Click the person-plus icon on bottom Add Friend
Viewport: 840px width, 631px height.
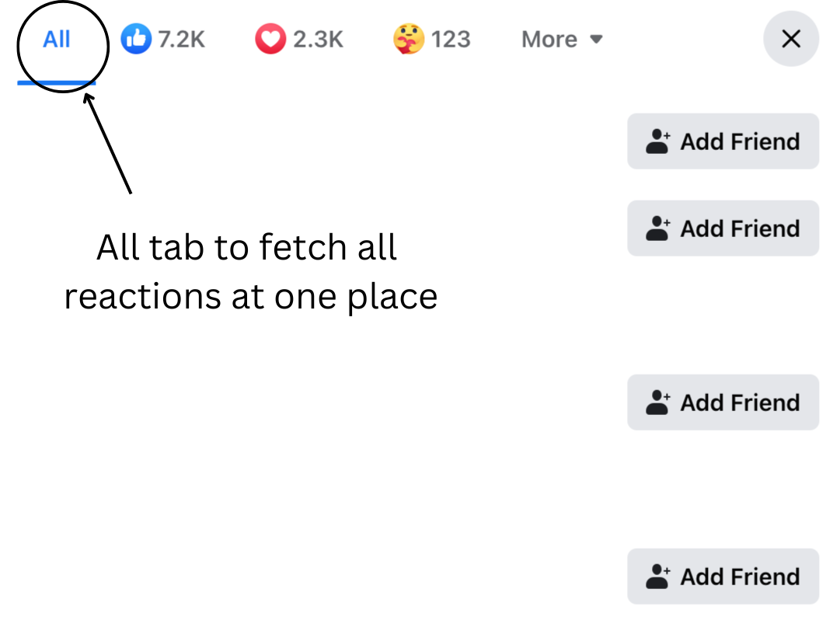click(x=657, y=577)
